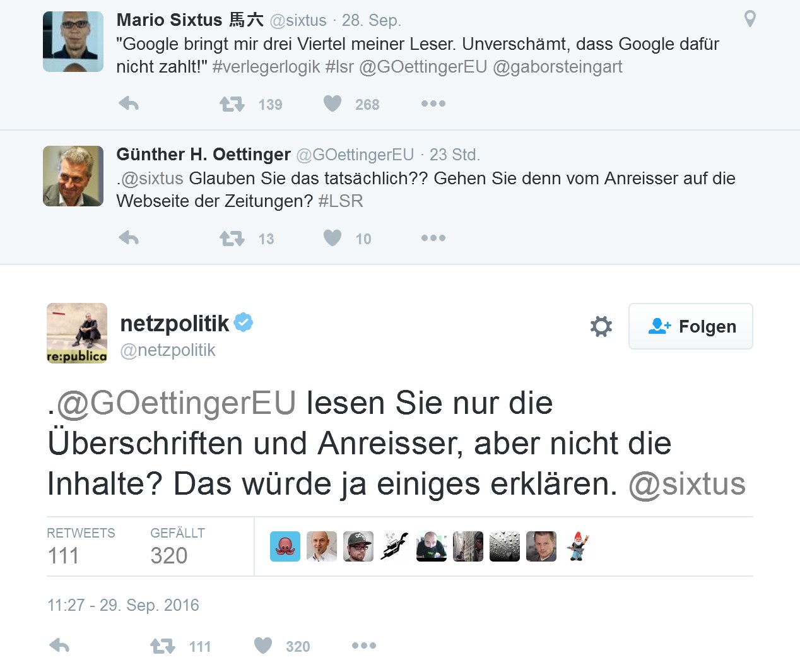Retweet Mario Sixtus's Google tweet
The width and height of the screenshot is (800, 672).
click(232, 104)
